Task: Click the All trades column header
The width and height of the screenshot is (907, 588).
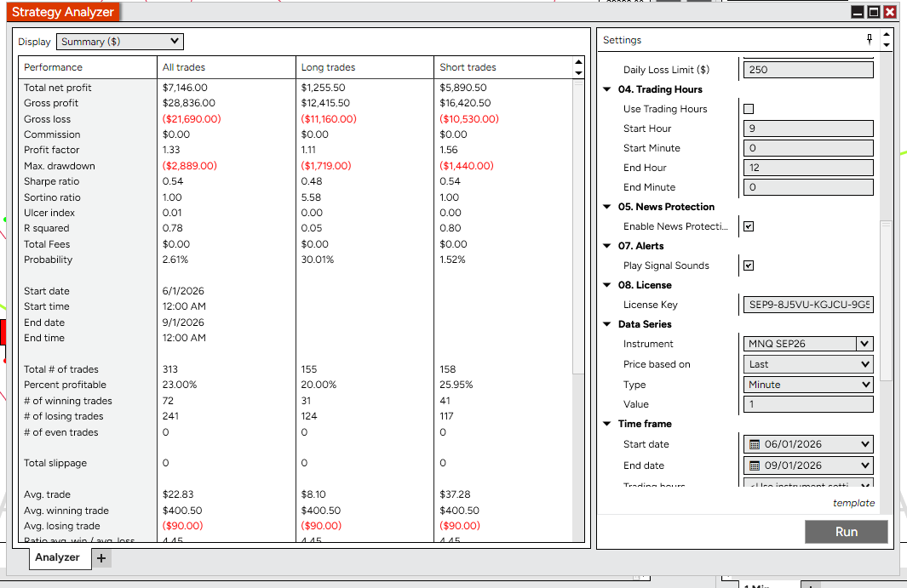Action: coord(227,67)
